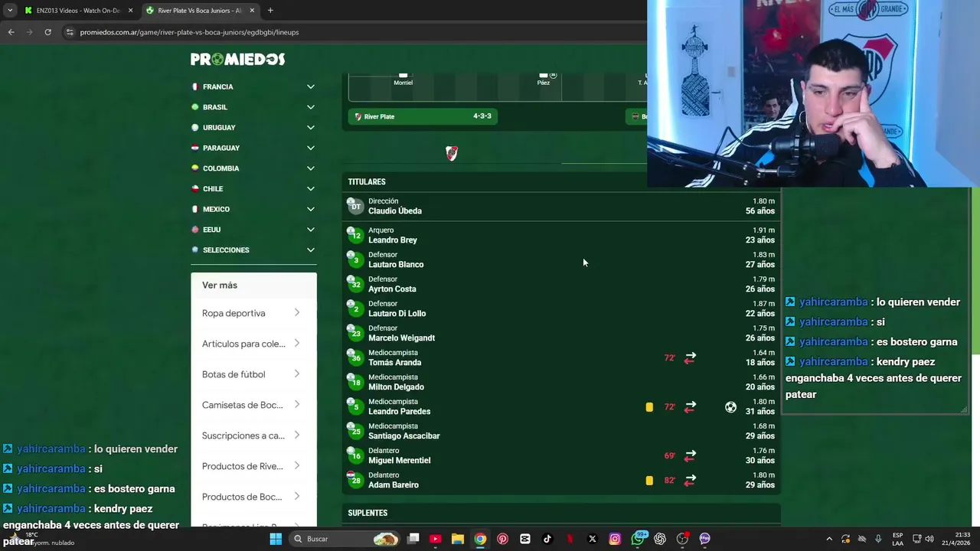
Task: Click player name Milton Delgado
Action: pos(396,387)
